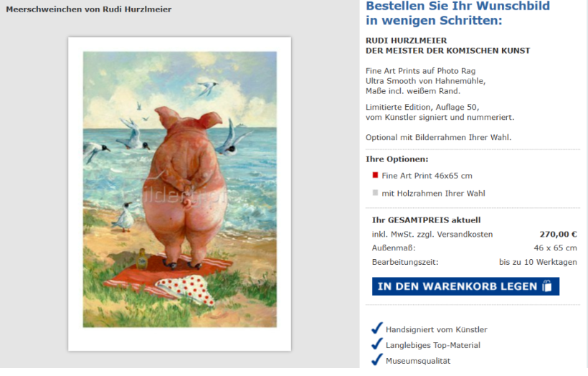The height and width of the screenshot is (376, 588).
Task: Click the checkmark beside Langlebiges Top-Material
Action: tap(377, 344)
